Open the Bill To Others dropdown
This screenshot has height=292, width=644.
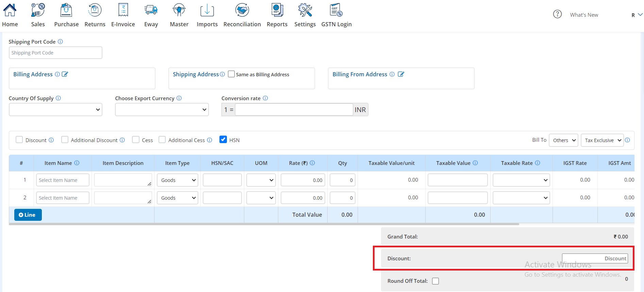(x=563, y=140)
